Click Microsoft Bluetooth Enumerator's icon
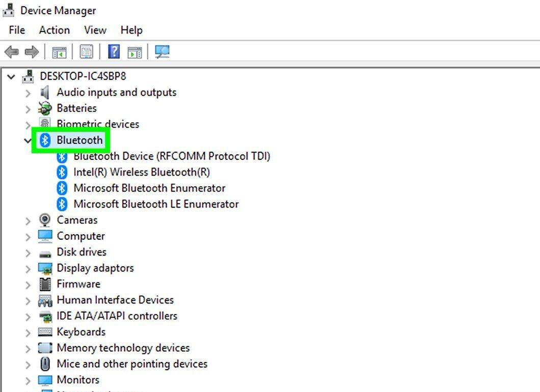Image resolution: width=540 pixels, height=392 pixels. (62, 188)
